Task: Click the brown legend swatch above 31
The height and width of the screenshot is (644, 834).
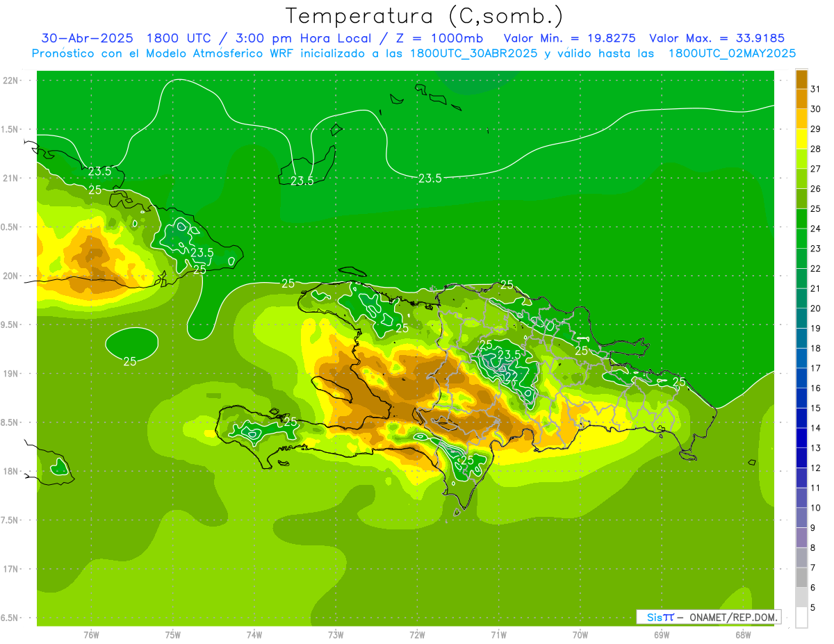Action: click(x=801, y=79)
